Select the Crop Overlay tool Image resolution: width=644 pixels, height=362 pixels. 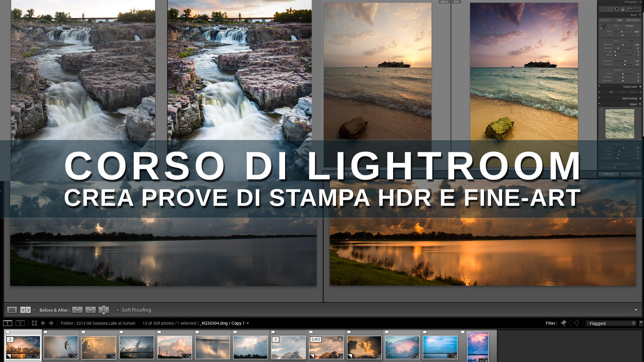tap(603, 9)
